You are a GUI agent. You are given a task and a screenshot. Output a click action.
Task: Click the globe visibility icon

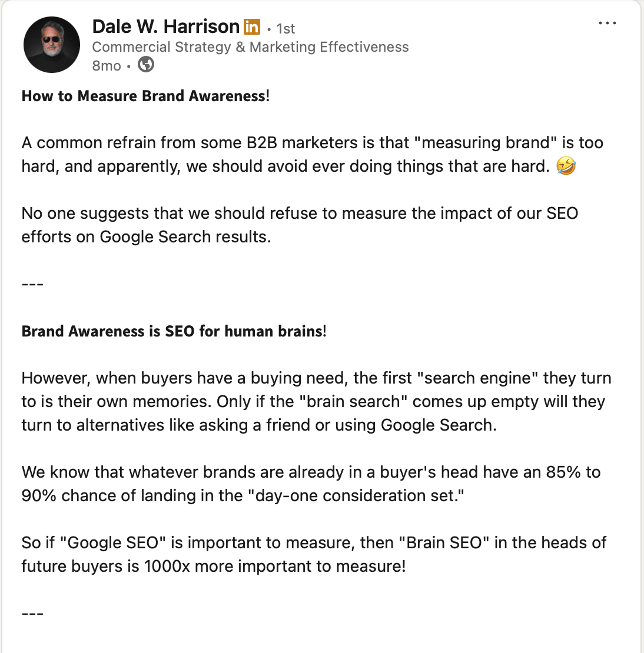(146, 65)
